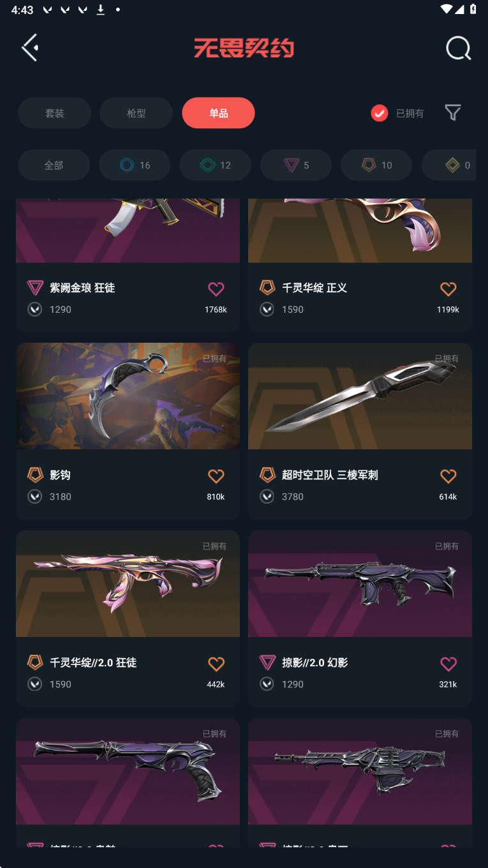488x868 pixels.
Task: Select the 单品 tab
Action: click(218, 113)
